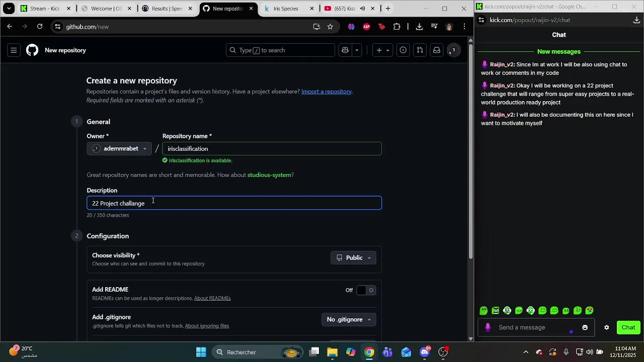Viewport: 644px width, 362px height.
Task: Switch to the Welcome | OB tab
Action: [x=107, y=9]
